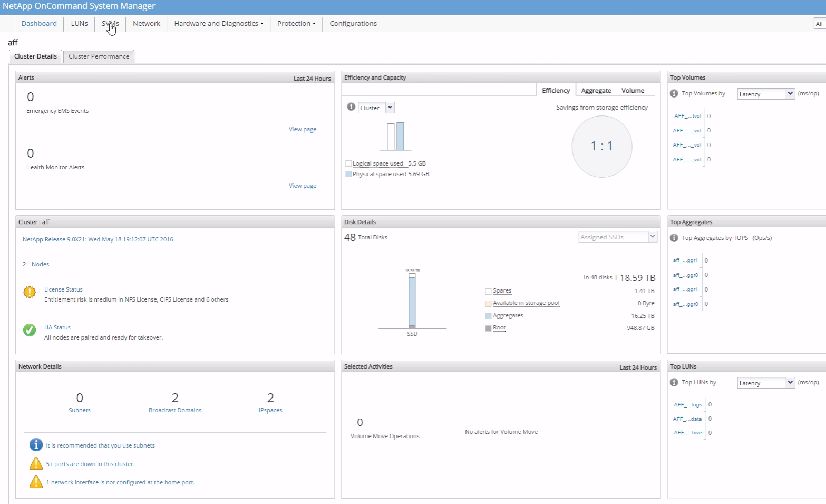This screenshot has height=504, width=826.
Task: Click the Physical space used label
Action: click(380, 174)
